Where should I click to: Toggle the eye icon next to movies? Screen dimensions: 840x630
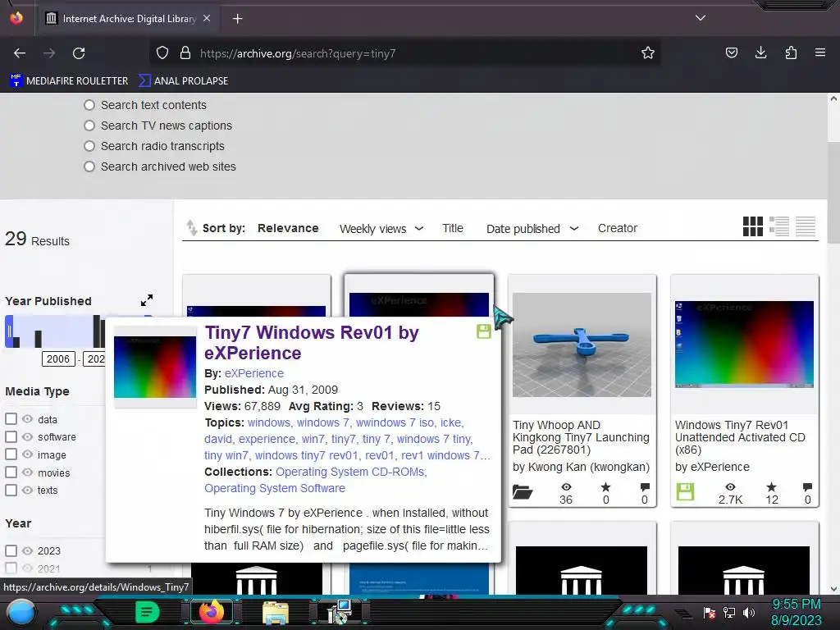tap(27, 472)
